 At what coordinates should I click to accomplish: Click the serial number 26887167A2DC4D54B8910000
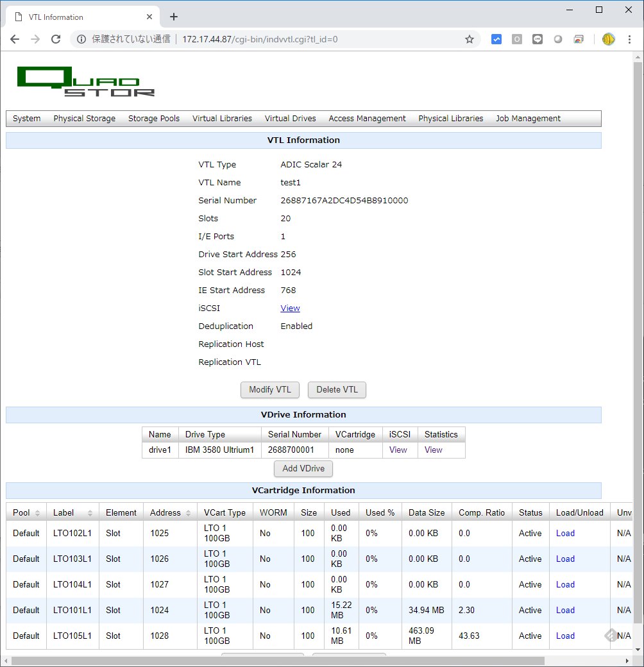pyautogui.click(x=344, y=200)
